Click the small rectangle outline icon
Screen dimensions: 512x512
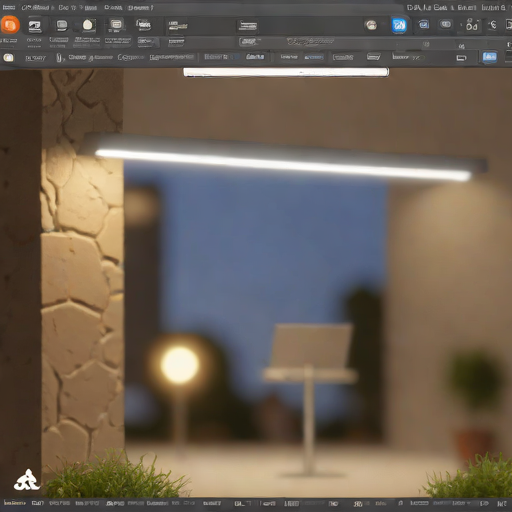[461, 58]
